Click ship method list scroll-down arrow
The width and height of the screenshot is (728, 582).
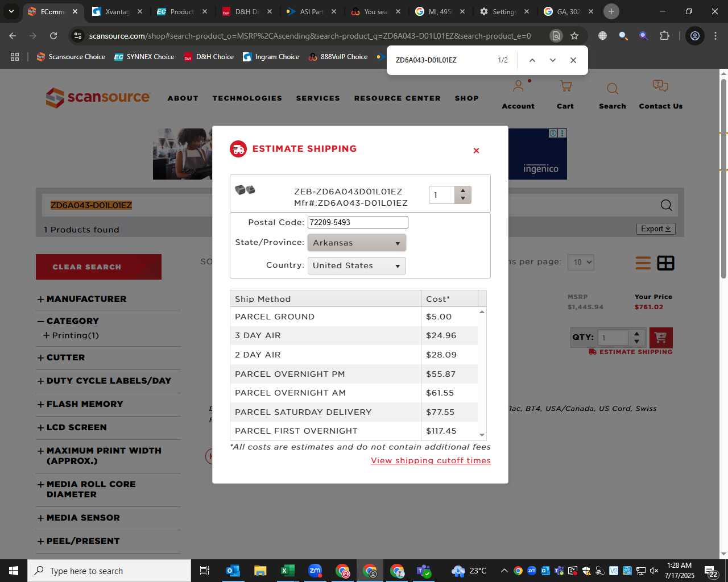[482, 435]
